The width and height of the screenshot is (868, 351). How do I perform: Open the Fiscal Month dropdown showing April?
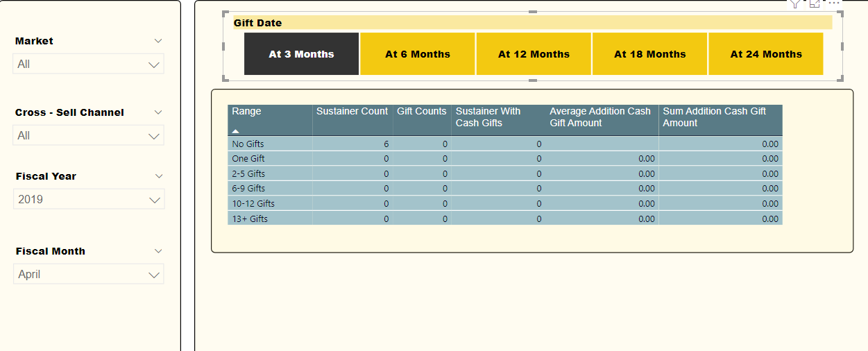(x=89, y=274)
